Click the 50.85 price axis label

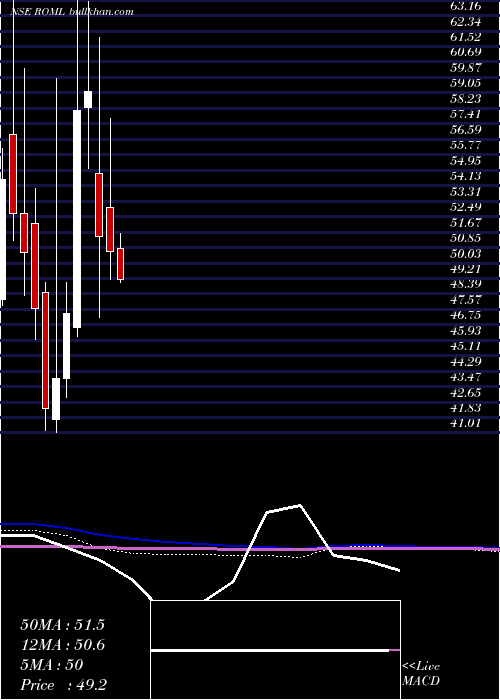(466, 238)
